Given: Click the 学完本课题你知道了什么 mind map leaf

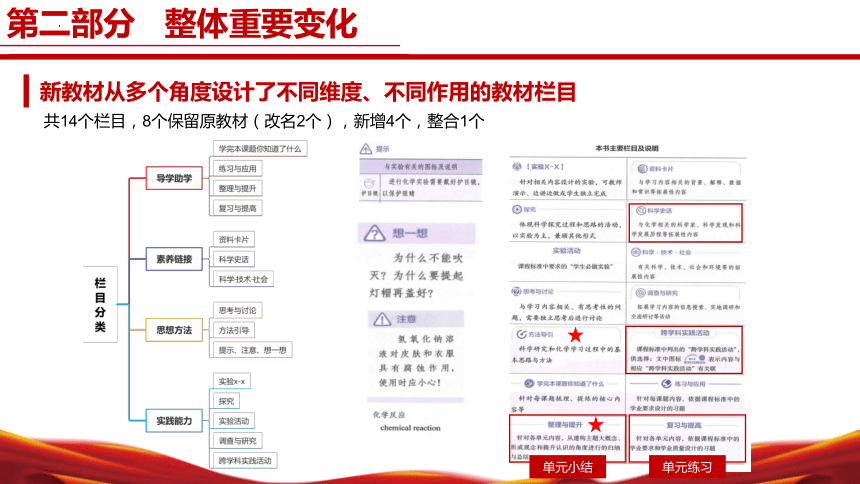Looking at the screenshot, I should [x=260, y=149].
